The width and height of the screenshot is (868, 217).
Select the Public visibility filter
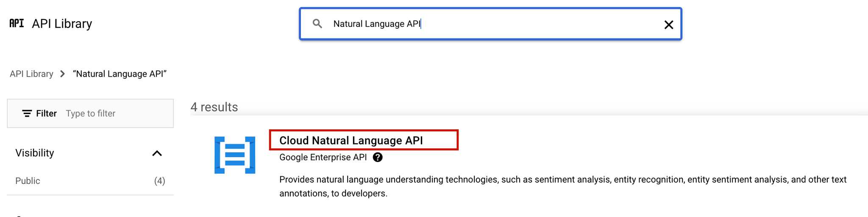click(x=28, y=181)
